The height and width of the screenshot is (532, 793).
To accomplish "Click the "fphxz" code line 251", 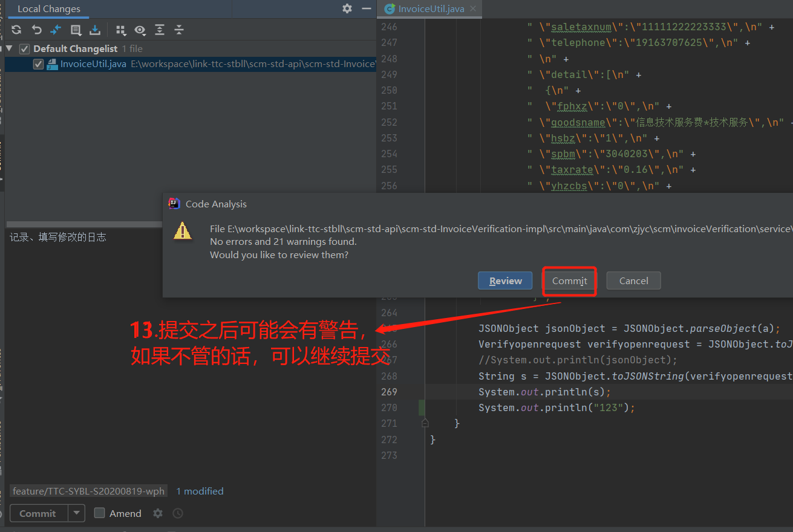I will pos(599,106).
